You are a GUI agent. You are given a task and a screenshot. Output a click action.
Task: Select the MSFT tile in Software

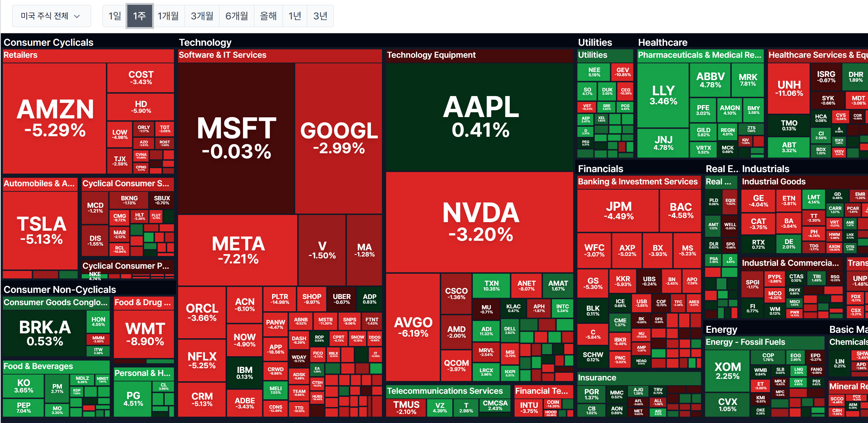[236, 138]
